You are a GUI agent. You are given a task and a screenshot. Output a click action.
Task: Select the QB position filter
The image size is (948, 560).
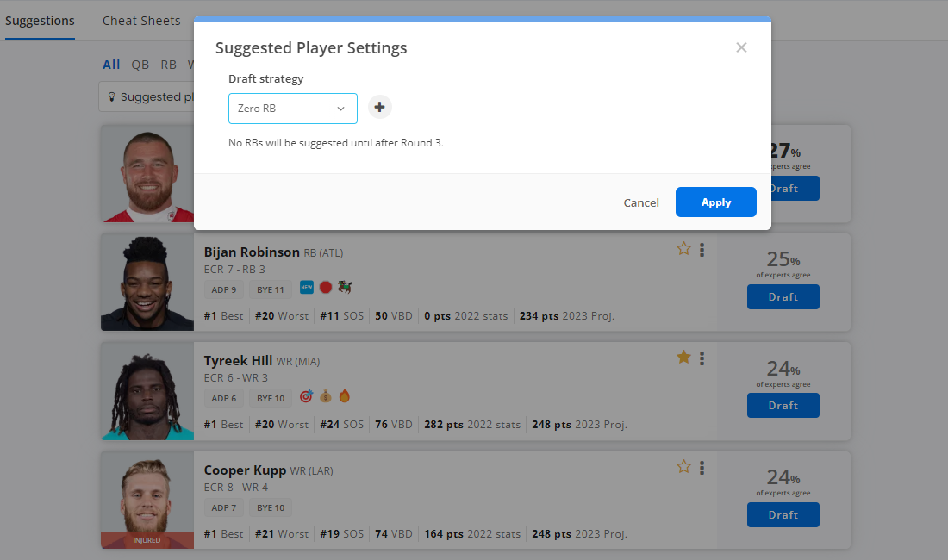point(140,64)
